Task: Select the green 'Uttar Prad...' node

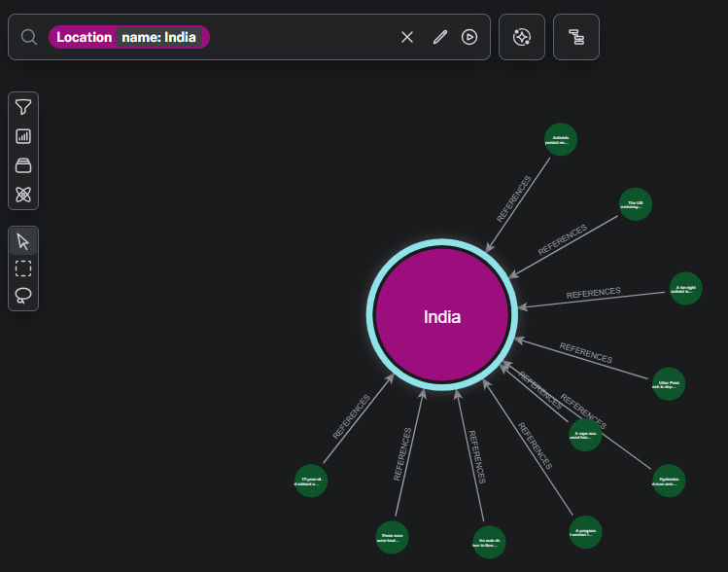Action: pos(669,384)
